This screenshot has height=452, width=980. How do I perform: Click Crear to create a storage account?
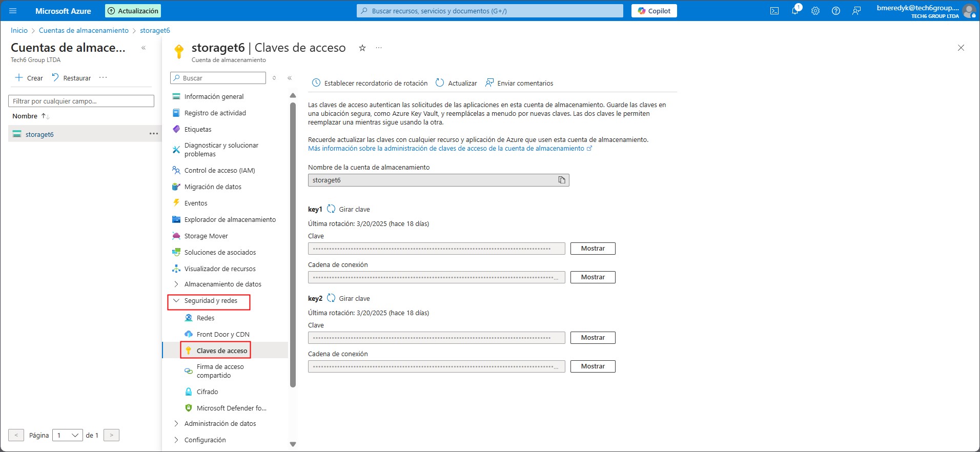(29, 78)
